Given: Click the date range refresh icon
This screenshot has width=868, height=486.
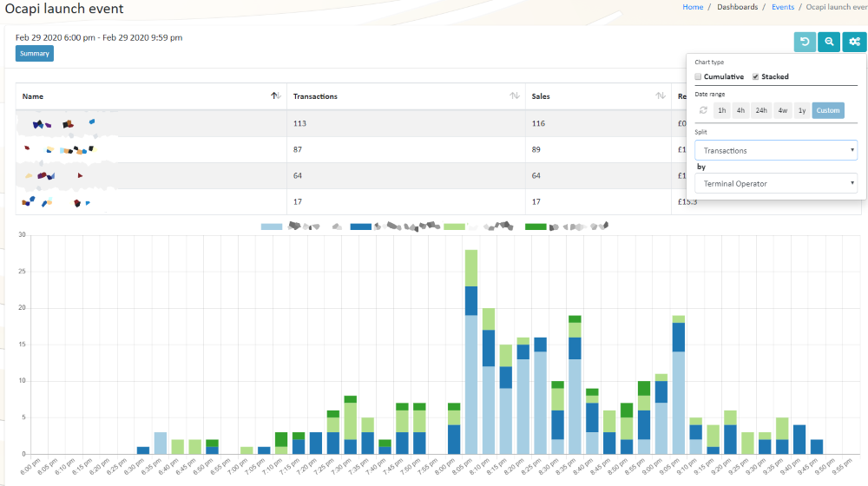Looking at the screenshot, I should (x=703, y=110).
